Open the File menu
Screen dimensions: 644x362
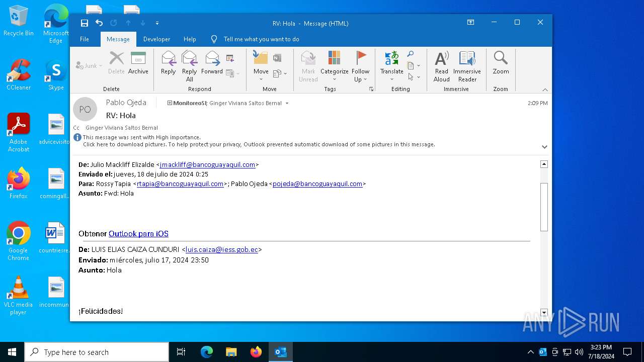point(85,39)
